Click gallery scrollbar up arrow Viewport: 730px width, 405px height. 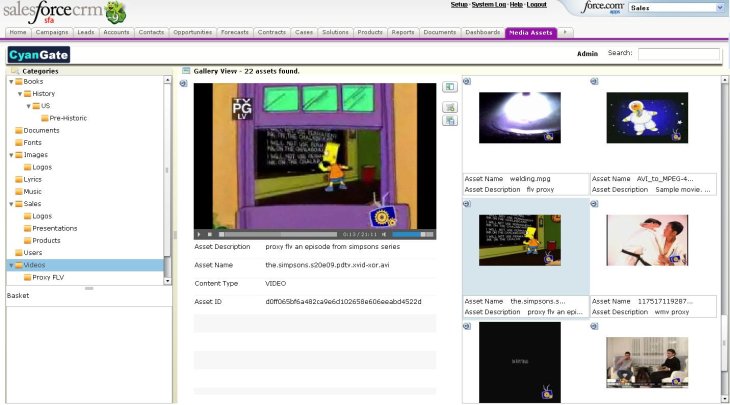[724, 80]
